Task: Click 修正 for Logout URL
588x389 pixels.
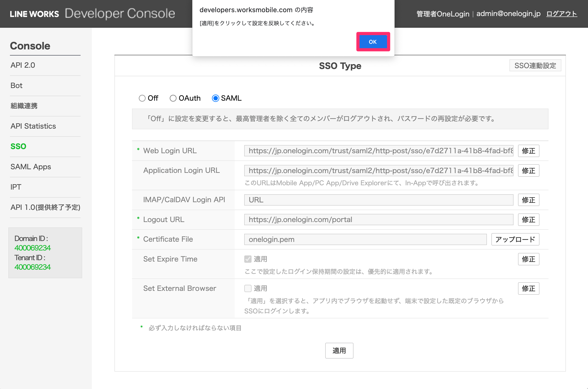Action: (x=528, y=220)
